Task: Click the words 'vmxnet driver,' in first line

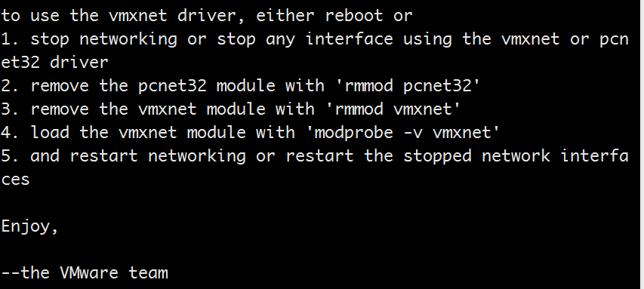Action: [x=177, y=16]
